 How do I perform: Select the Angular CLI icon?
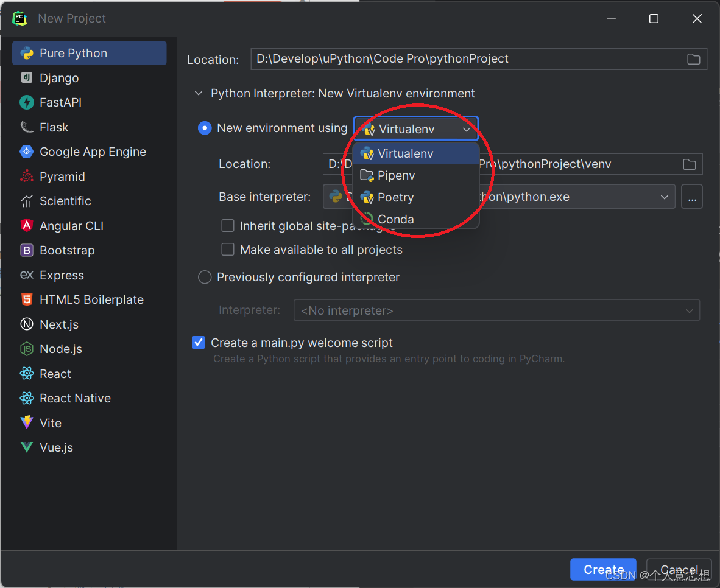27,225
